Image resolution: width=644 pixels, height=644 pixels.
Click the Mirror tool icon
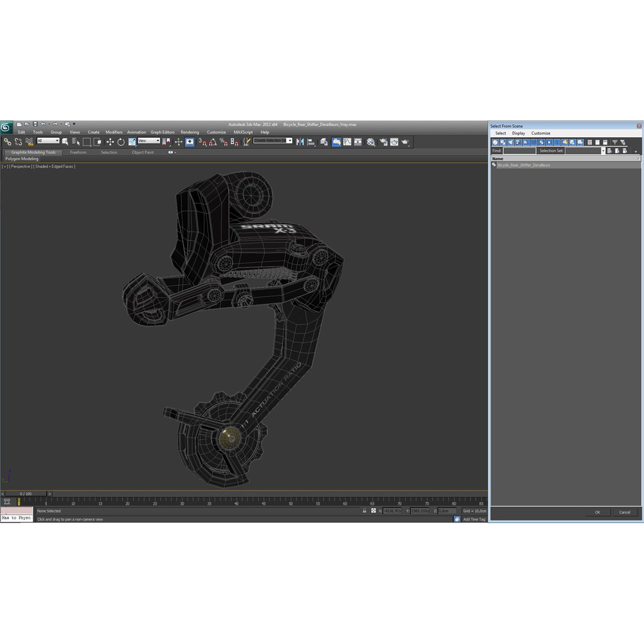(x=300, y=142)
